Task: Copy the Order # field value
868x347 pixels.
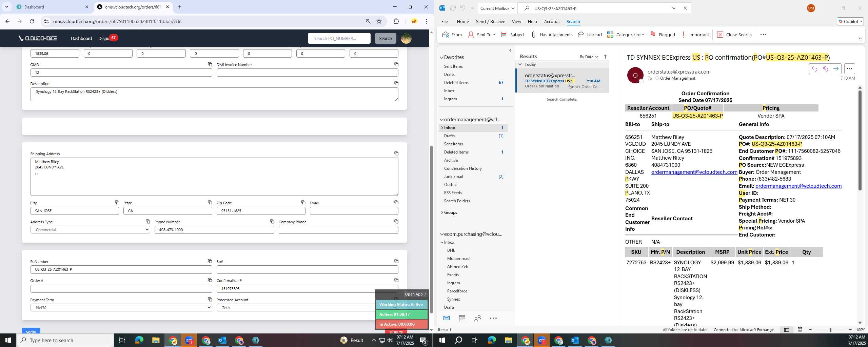Action: pos(210,280)
